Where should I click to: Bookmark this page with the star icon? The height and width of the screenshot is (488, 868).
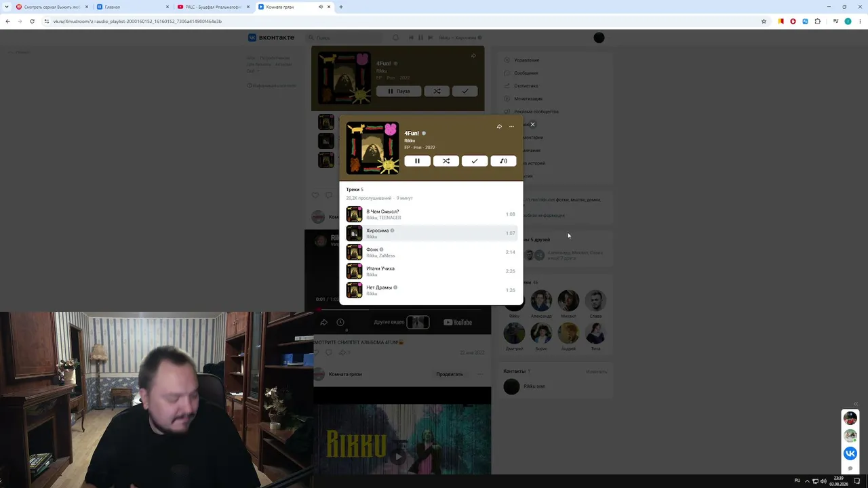[764, 21]
